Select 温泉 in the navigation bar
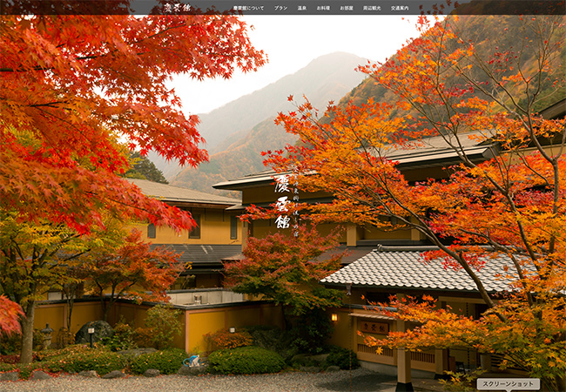The image size is (566, 392). 302,8
